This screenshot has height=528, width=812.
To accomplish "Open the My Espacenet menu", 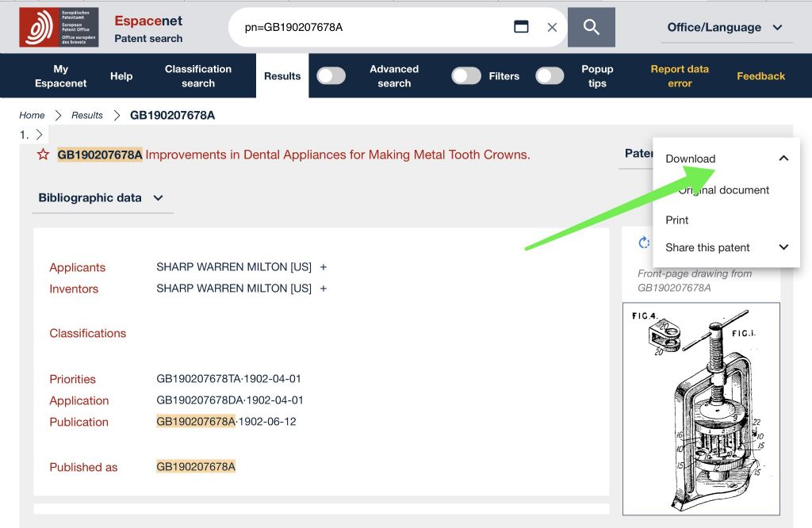I will coord(60,76).
